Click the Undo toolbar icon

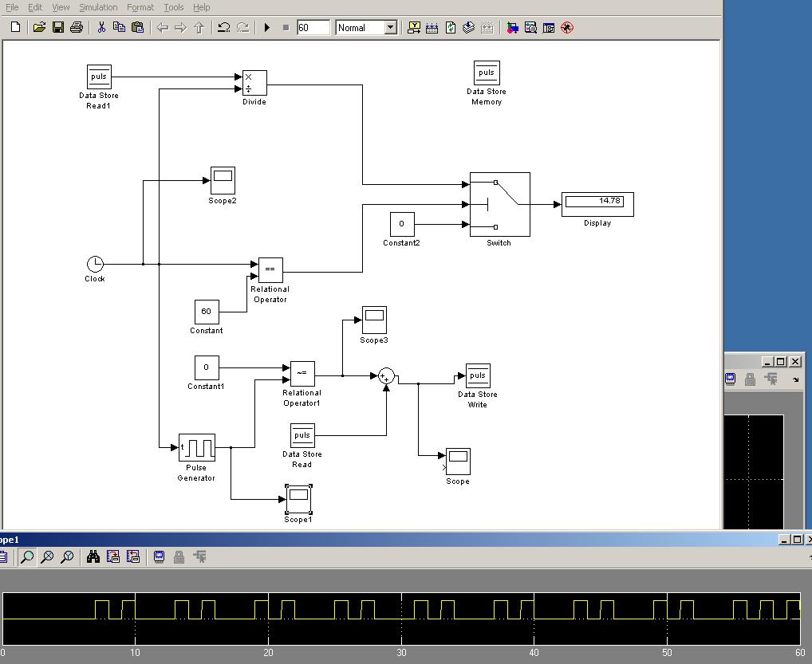(224, 27)
